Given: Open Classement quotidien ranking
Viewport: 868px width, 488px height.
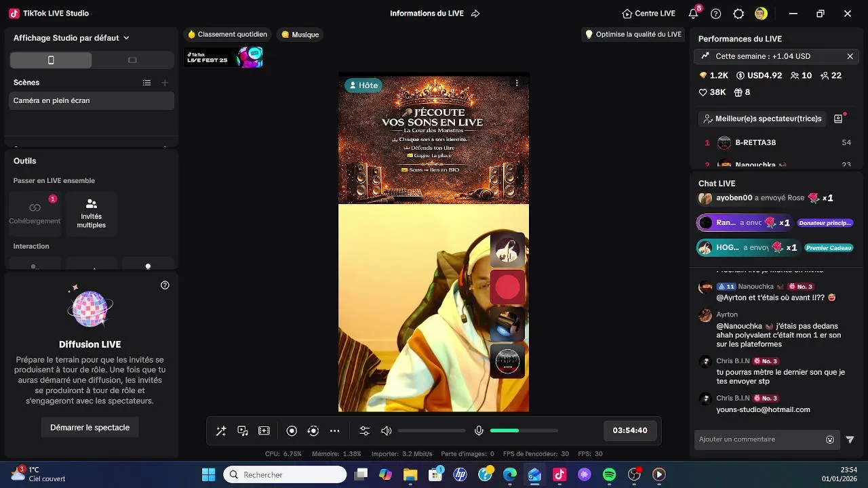Looking at the screenshot, I should pyautogui.click(x=227, y=35).
